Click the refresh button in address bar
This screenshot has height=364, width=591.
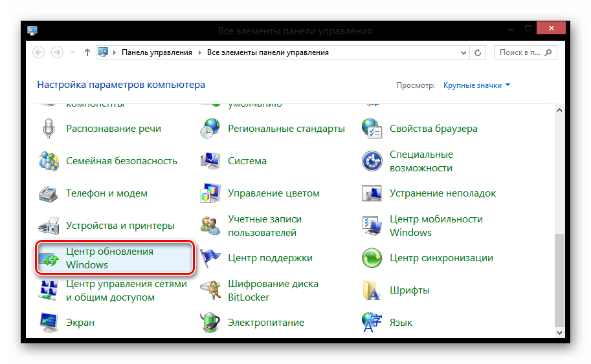pos(478,52)
